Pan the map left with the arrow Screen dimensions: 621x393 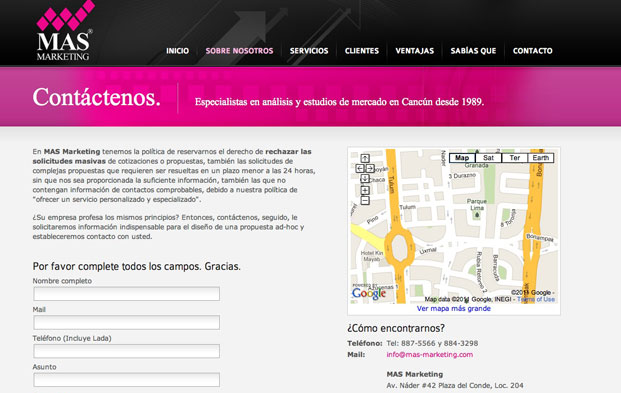pos(360,168)
